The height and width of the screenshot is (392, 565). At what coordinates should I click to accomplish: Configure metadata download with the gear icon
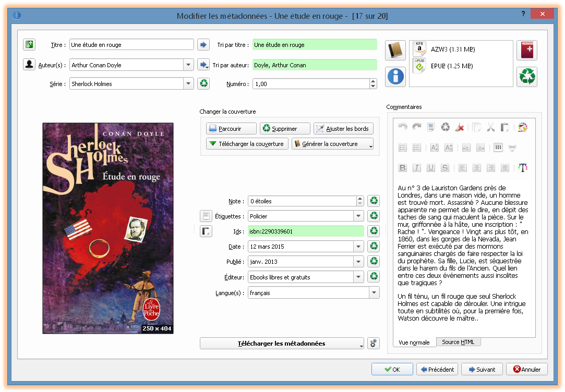pos(374,344)
